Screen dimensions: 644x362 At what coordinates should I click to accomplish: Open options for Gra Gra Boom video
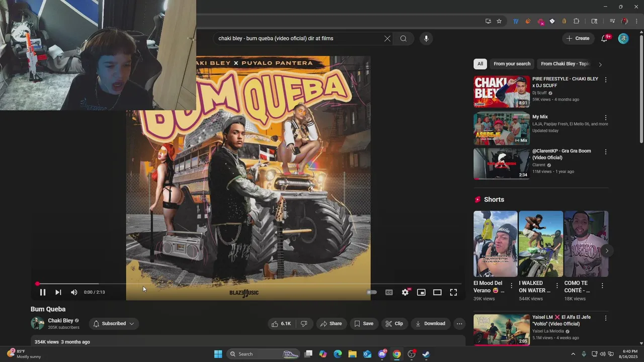coord(605,152)
